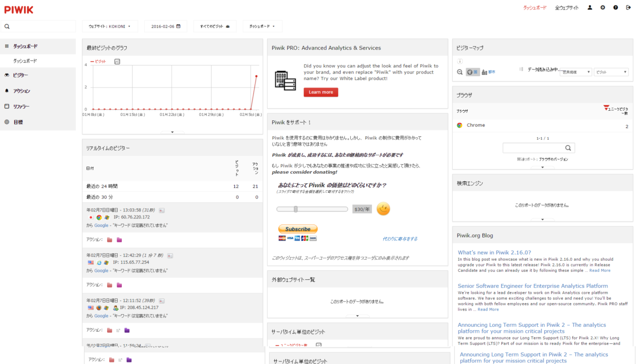The height and width of the screenshot is (364, 636).
Task: Click the purple action folder icon of 12:11:52 visit
Action: tap(127, 330)
